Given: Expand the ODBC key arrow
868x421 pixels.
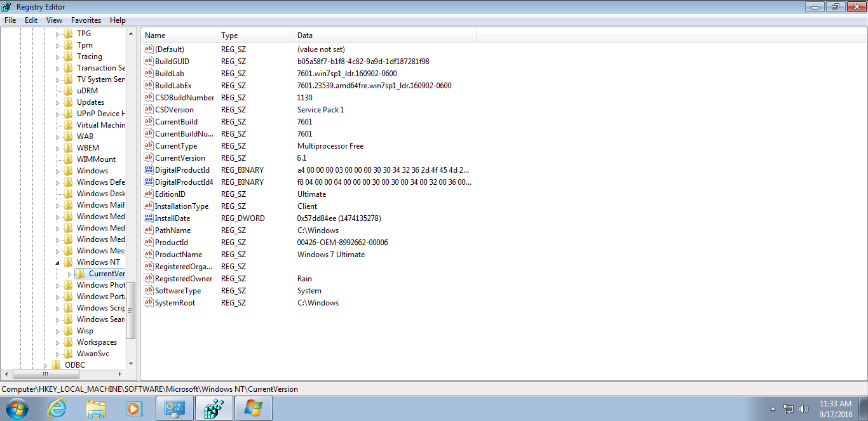Looking at the screenshot, I should tap(45, 365).
